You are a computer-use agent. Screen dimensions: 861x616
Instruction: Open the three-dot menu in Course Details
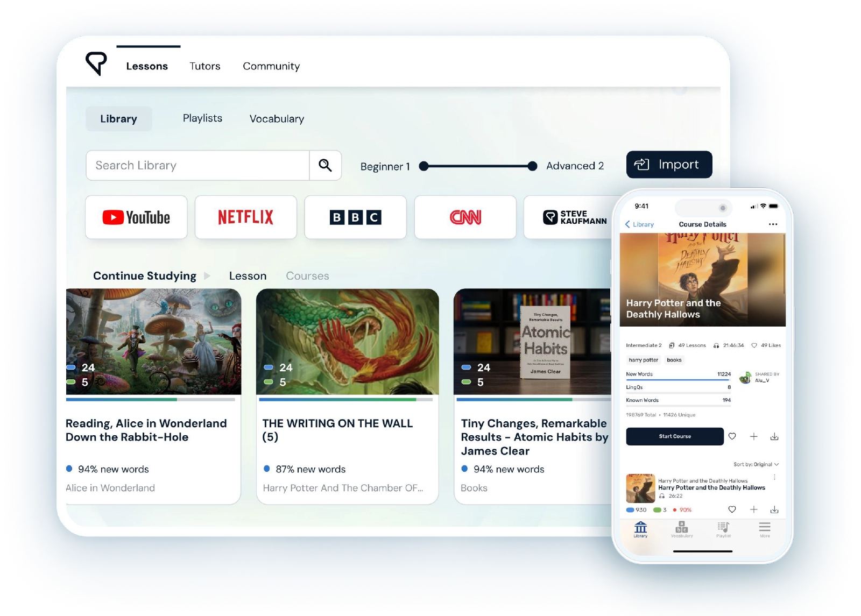[773, 224]
